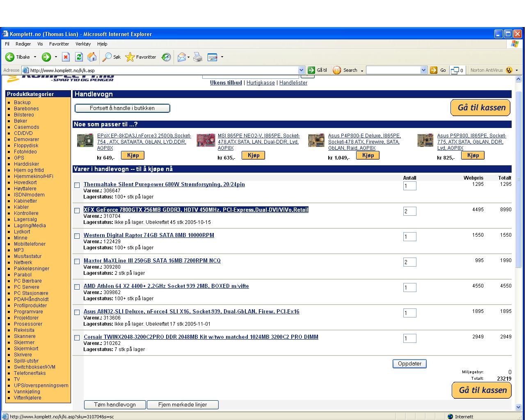The width and height of the screenshot is (526, 420).
Task: Tick checkbox for Maxtor MaXLine III
Action: coord(77,262)
